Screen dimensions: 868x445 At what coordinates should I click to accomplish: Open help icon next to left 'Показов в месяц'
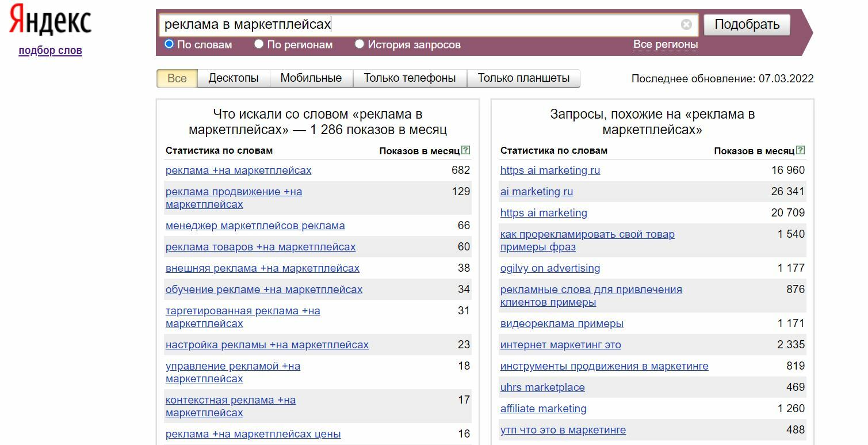(x=466, y=150)
